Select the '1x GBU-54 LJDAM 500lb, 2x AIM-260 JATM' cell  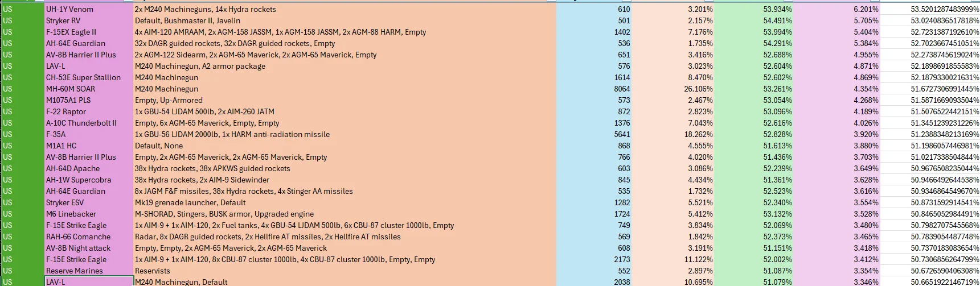(x=345, y=111)
